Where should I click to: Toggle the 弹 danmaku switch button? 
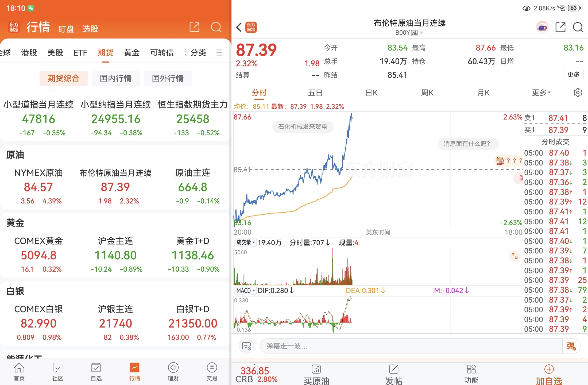(571, 346)
